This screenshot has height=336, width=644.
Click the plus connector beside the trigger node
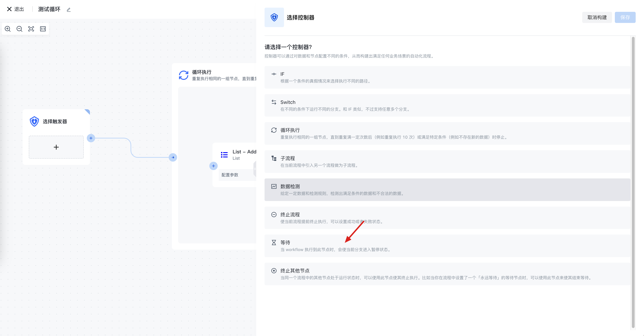pos(91,138)
